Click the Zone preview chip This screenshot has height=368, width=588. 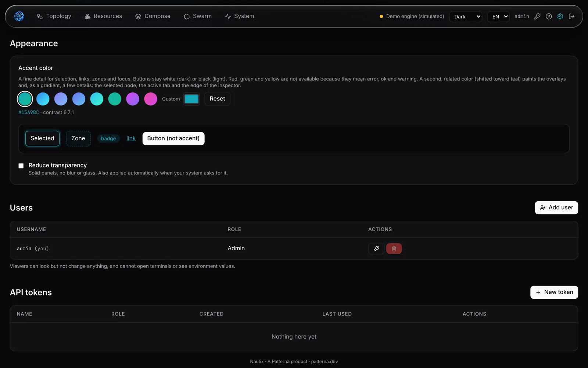[78, 138]
